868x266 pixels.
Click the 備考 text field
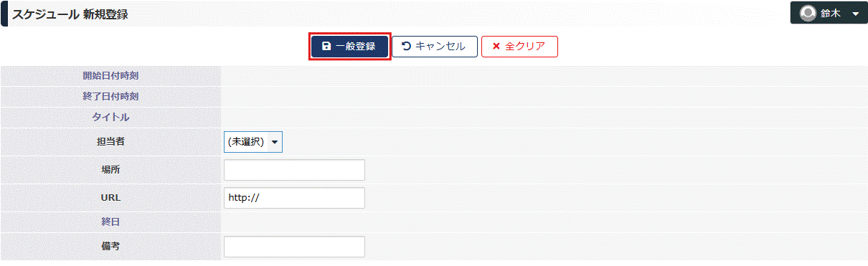(x=295, y=247)
